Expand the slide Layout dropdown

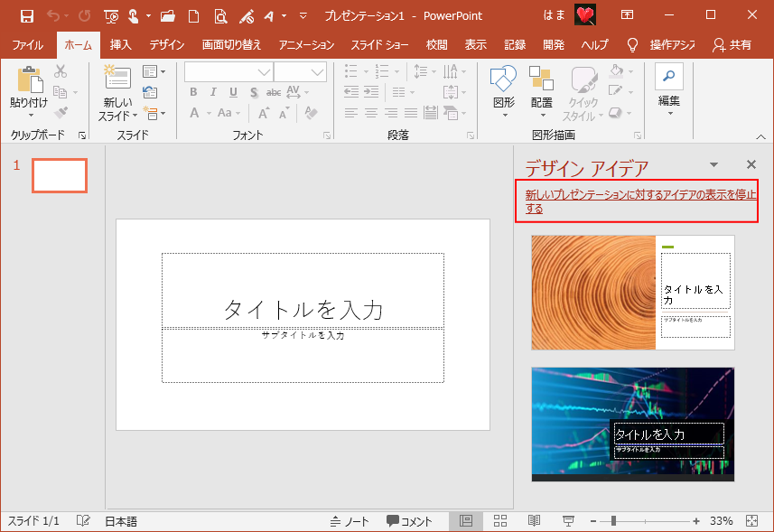click(x=154, y=71)
